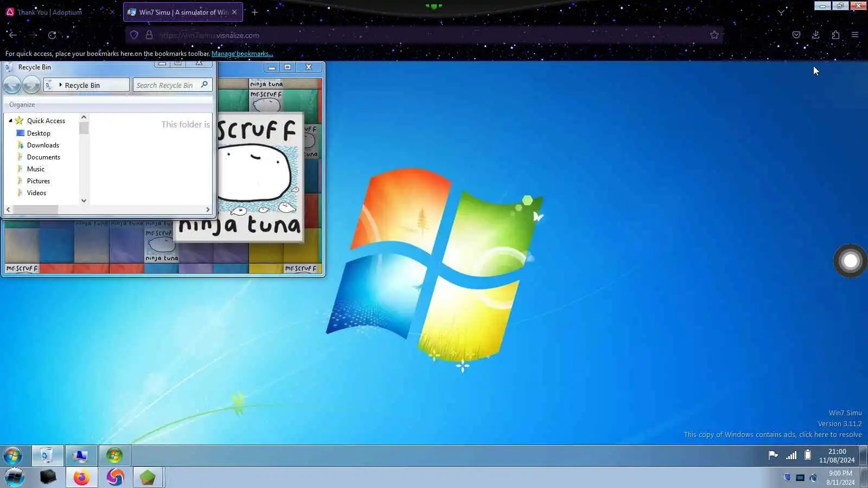868x488 pixels.
Task: Open Pocket save icon in browser toolbar
Action: click(x=796, y=35)
